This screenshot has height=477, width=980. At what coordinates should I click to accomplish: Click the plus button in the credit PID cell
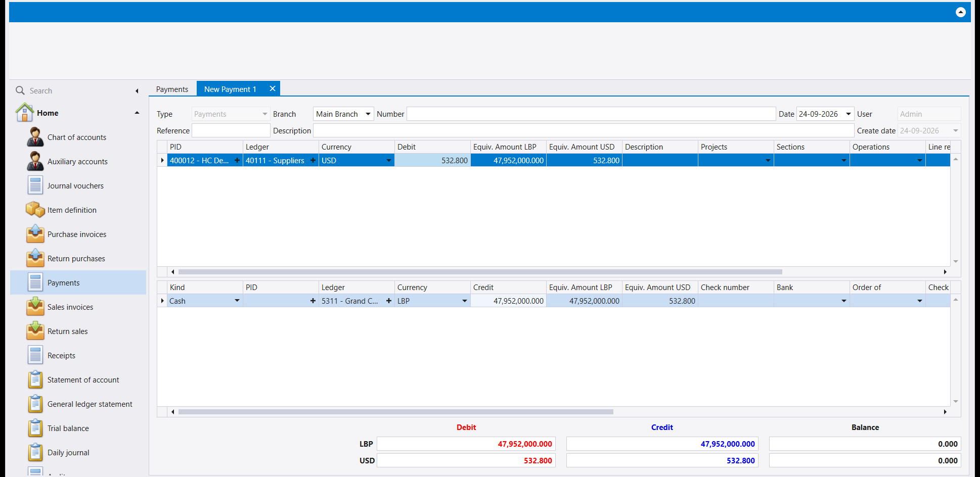pos(313,301)
